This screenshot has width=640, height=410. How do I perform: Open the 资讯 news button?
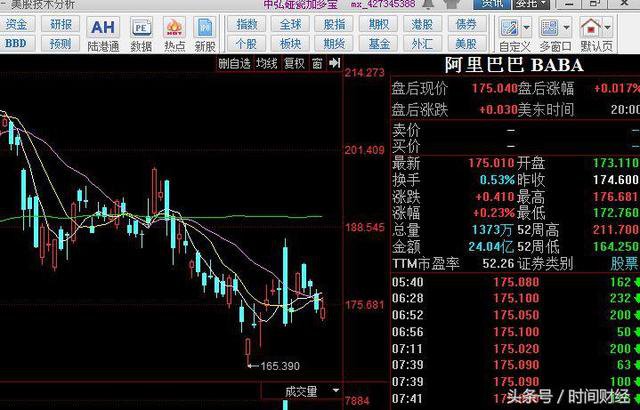coord(492,4)
